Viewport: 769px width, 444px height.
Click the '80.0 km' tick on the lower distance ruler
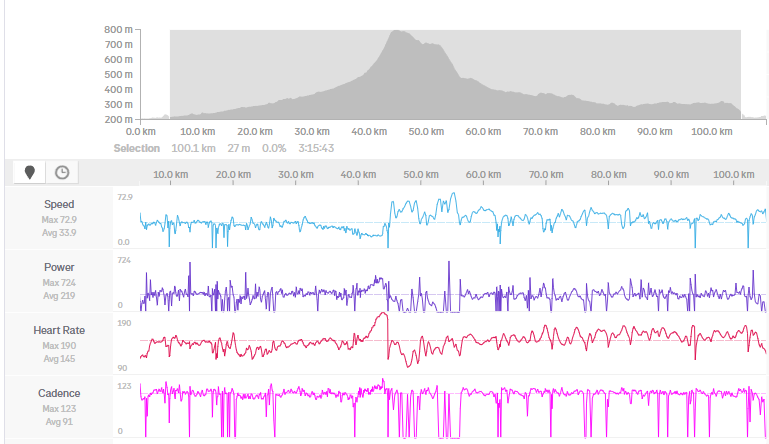[x=609, y=175]
